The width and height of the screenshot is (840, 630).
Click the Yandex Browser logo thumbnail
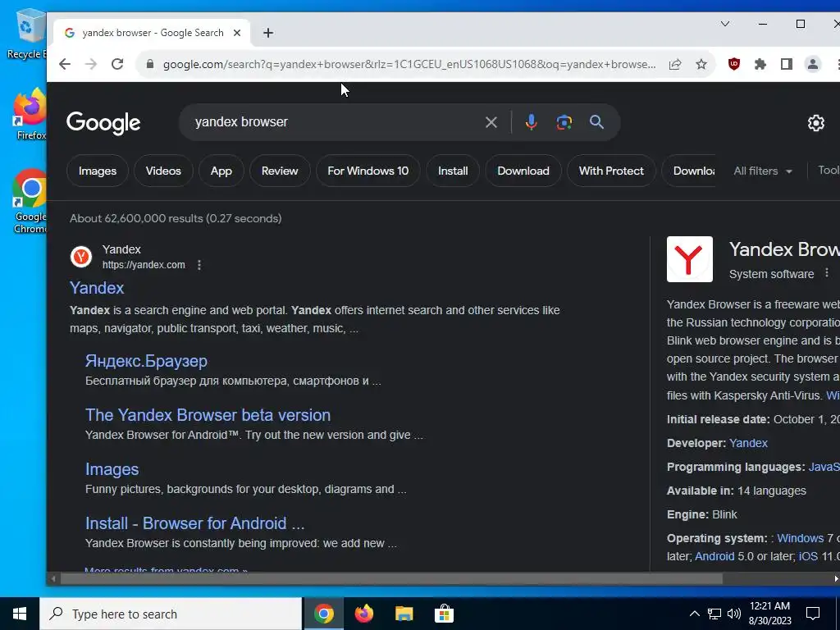(689, 259)
